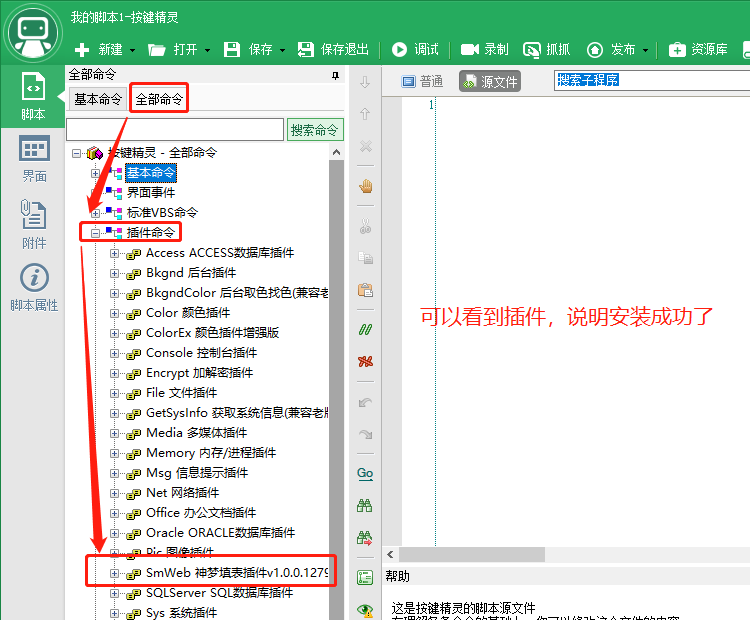Image resolution: width=750 pixels, height=620 pixels.
Task: Switch to 源文件 view mode
Action: click(490, 81)
